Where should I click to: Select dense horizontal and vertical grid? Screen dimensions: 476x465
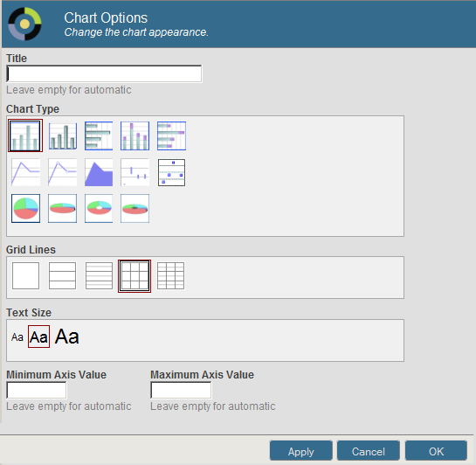(x=170, y=276)
